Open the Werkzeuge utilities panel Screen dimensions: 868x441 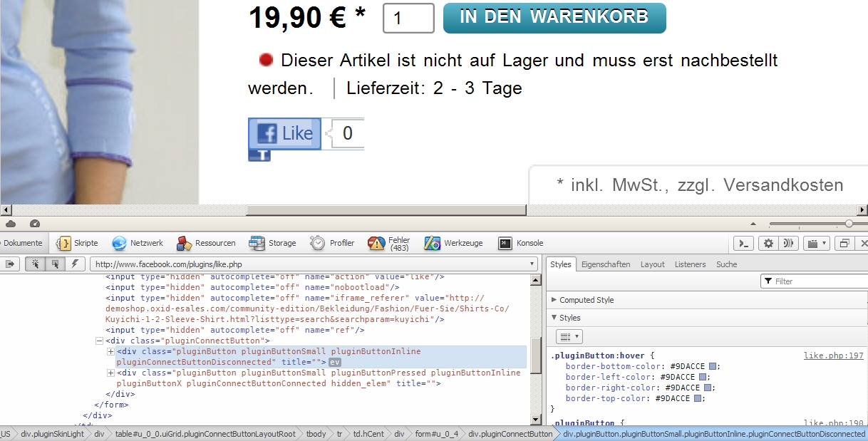tap(453, 243)
